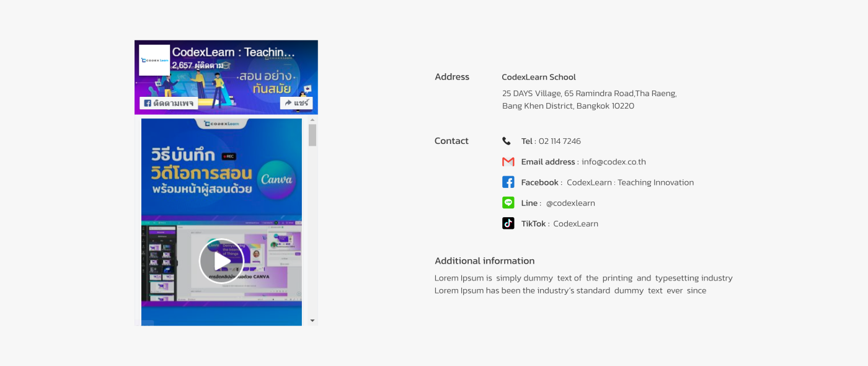The height and width of the screenshot is (366, 868).
Task: Click the CodexLearn logo atop the video post
Action: [x=221, y=123]
